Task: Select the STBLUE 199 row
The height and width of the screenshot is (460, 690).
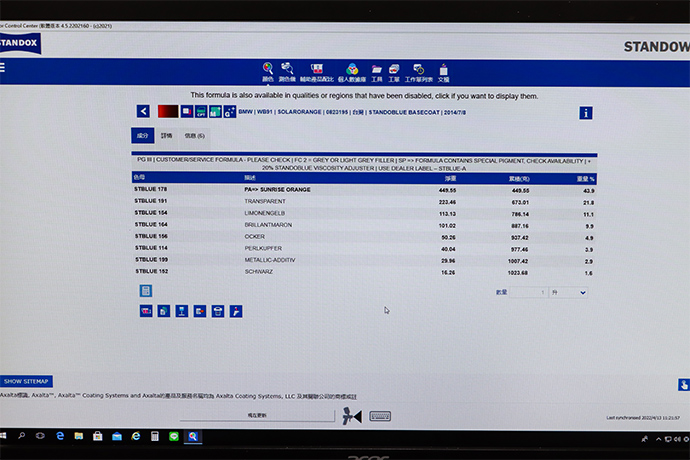Action: click(x=364, y=260)
